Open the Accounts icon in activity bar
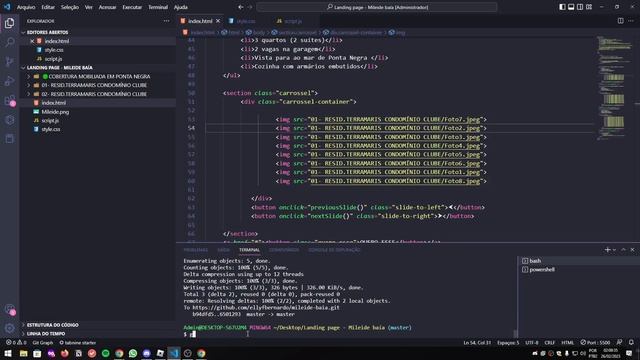The image size is (640, 360). click(x=9, y=309)
